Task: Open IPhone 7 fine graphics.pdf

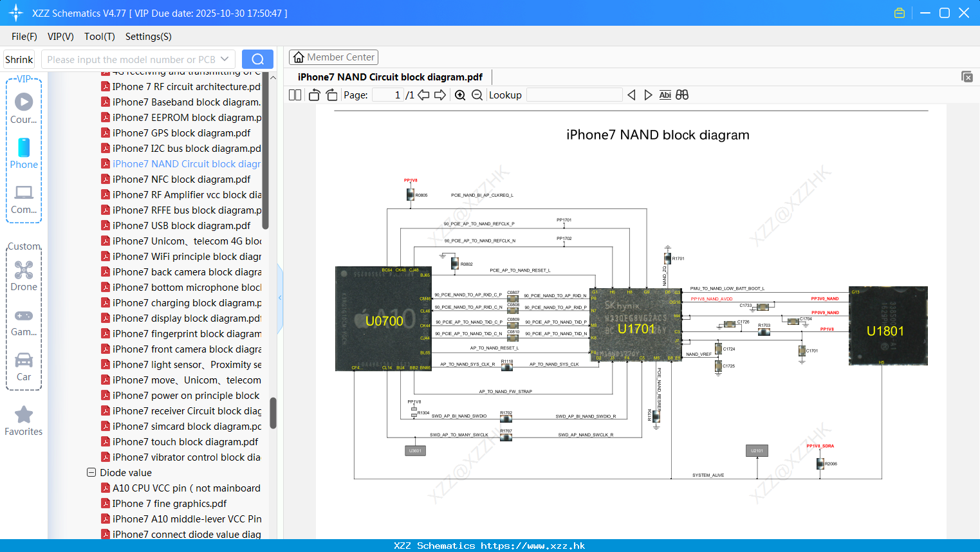Action: click(164, 504)
